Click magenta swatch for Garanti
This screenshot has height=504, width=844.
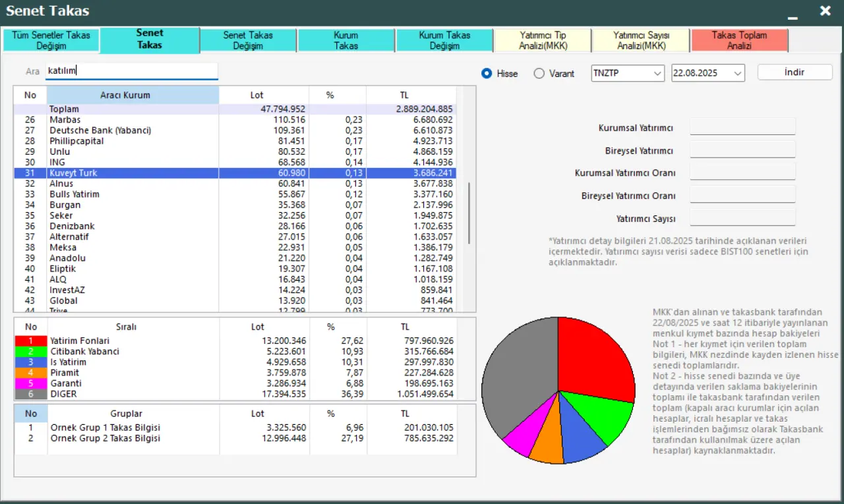[x=31, y=383]
